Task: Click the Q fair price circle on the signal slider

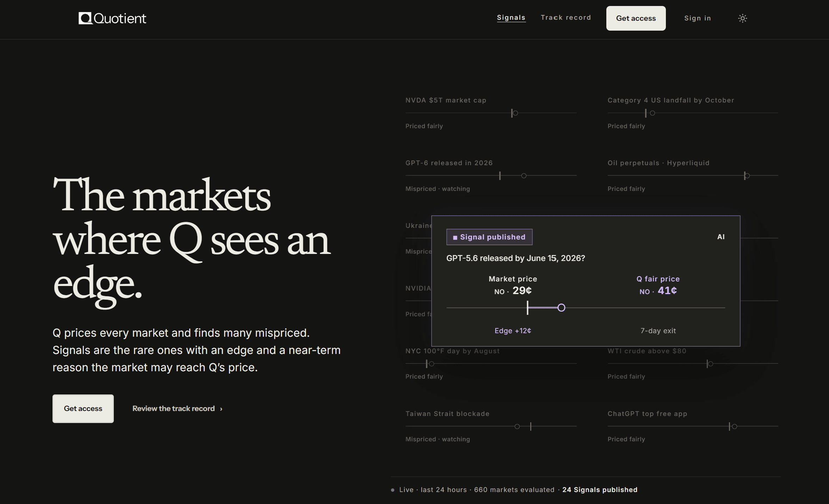Action: pos(561,308)
